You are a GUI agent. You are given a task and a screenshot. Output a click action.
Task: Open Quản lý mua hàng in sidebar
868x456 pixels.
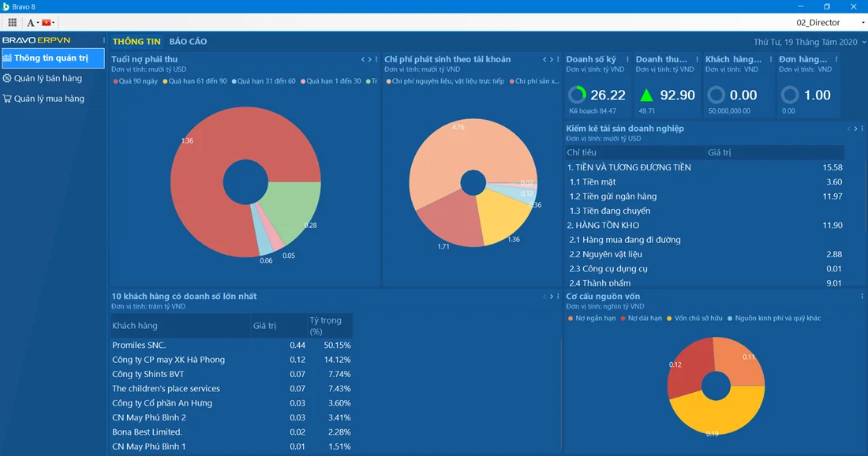click(48, 99)
